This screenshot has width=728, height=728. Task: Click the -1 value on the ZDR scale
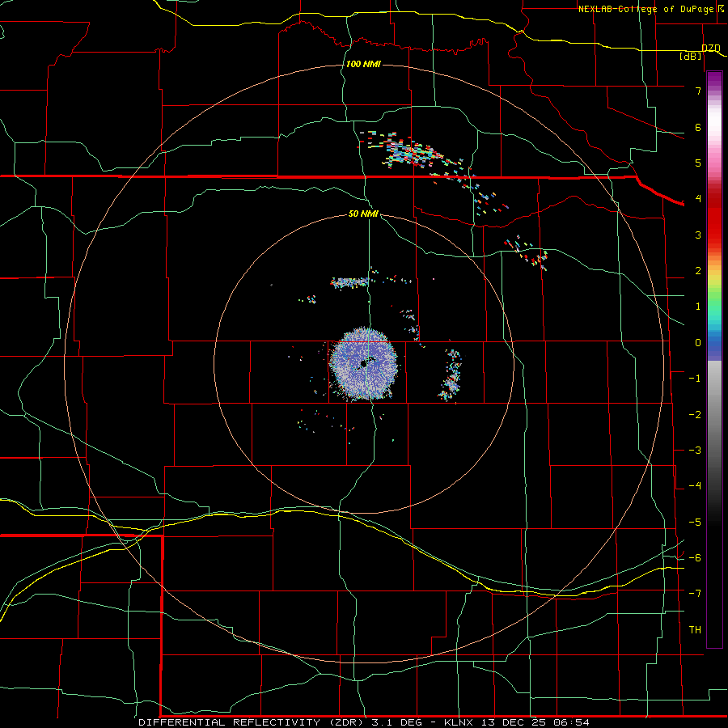pyautogui.click(x=695, y=379)
